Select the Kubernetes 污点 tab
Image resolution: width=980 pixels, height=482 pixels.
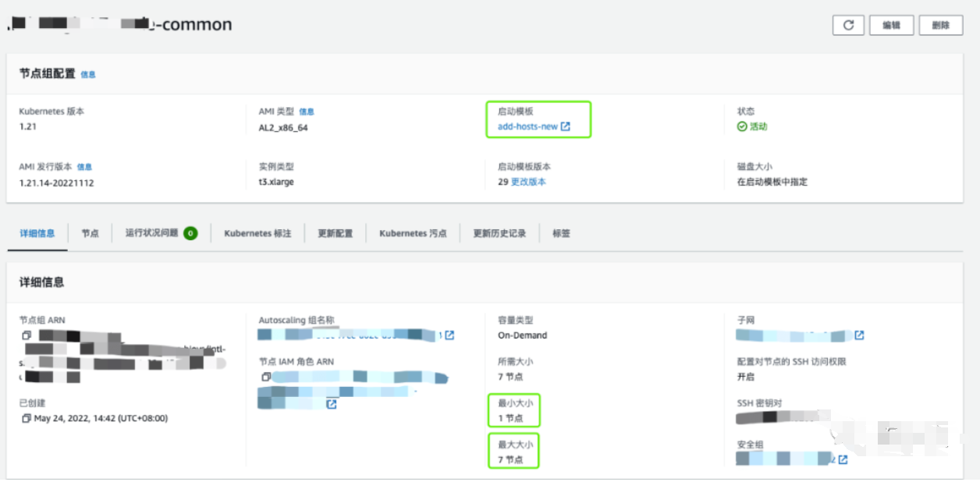tap(413, 233)
